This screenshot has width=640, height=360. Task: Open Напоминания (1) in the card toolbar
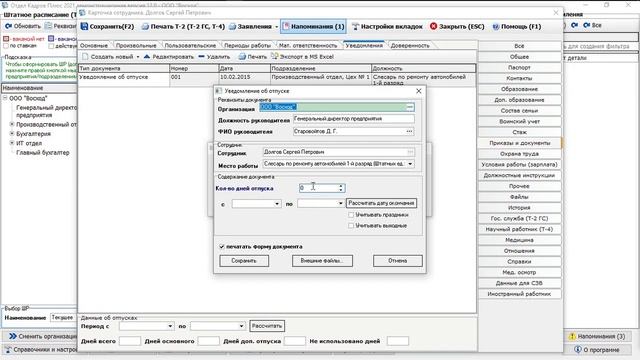(x=313, y=27)
